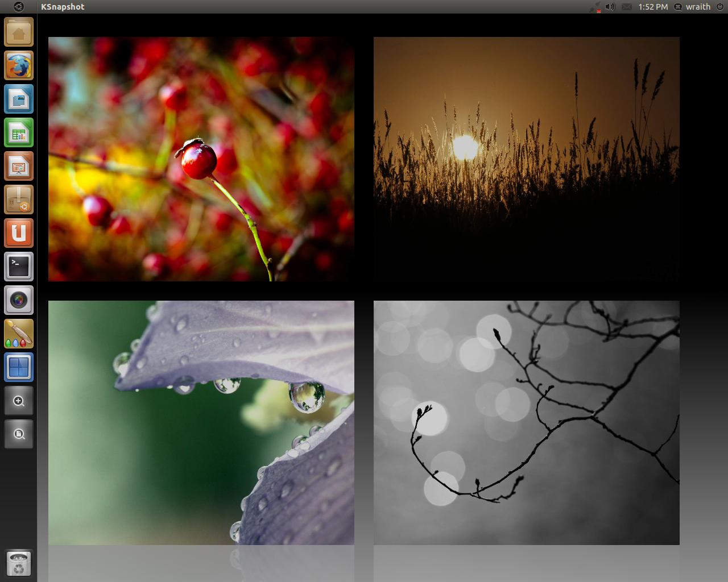Open the Files lens search icon
728x582 pixels.
pos(19,434)
